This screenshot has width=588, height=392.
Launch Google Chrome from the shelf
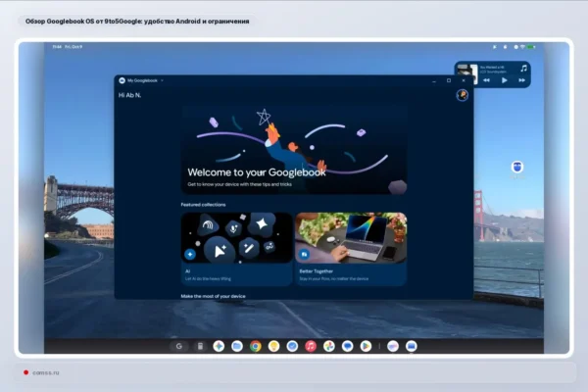pos(256,346)
